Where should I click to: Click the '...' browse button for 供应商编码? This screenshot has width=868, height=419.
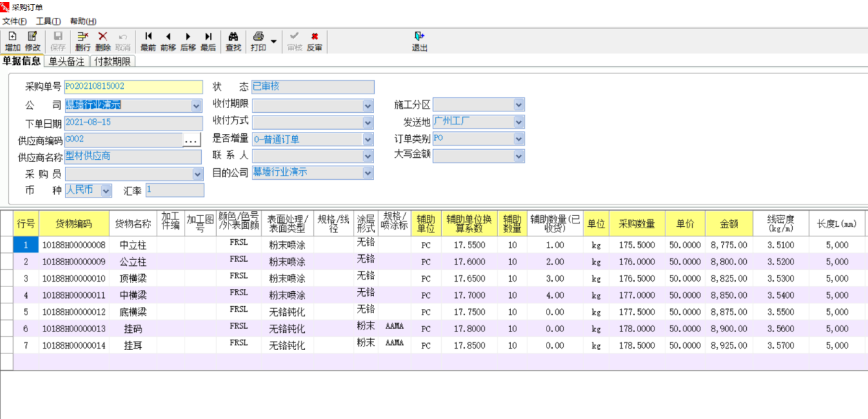tap(192, 139)
